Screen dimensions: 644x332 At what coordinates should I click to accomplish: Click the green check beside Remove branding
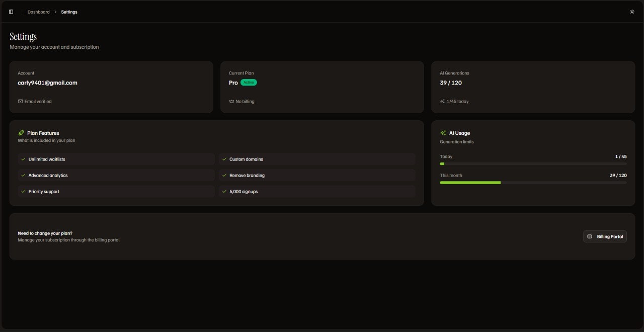[x=224, y=175]
